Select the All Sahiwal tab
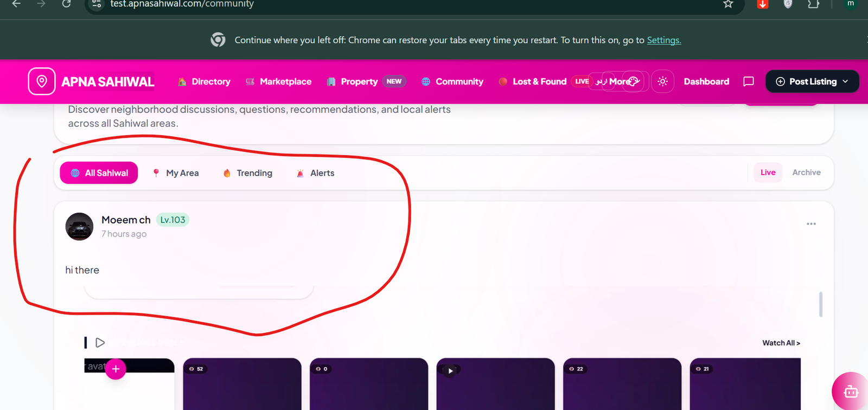The image size is (868, 410). [x=99, y=173]
